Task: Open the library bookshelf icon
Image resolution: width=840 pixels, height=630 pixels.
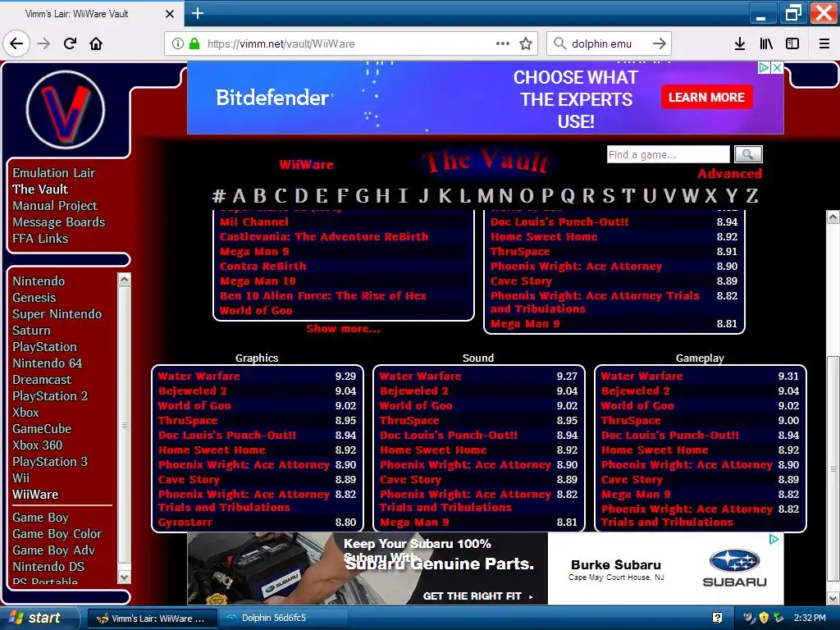Action: tap(766, 43)
